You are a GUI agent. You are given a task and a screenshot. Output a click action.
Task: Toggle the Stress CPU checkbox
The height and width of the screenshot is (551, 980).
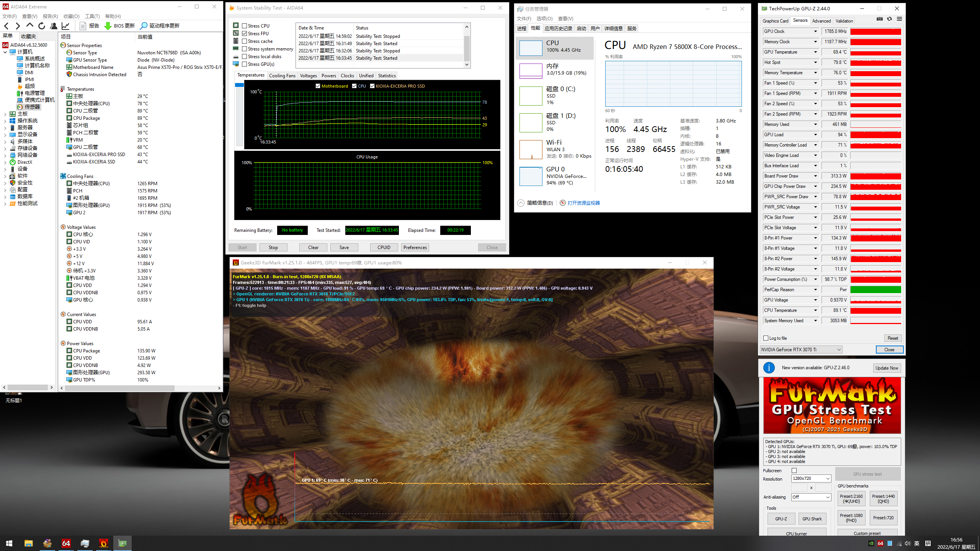tap(244, 26)
